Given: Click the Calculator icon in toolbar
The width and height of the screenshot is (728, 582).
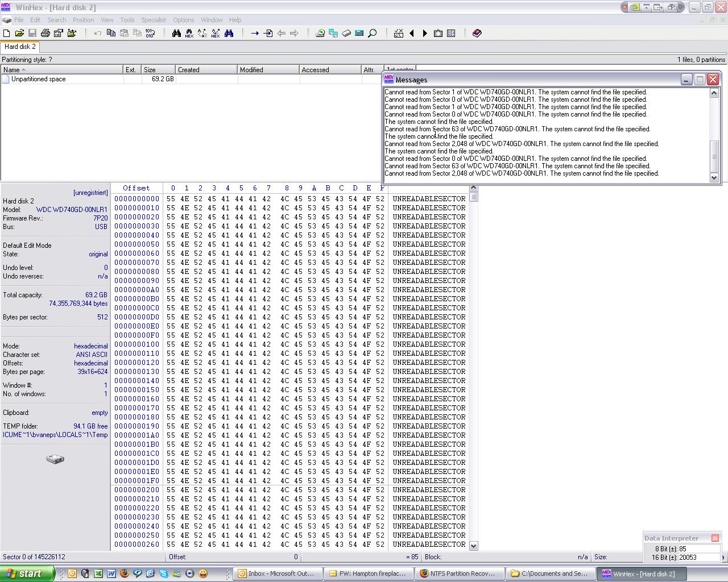Looking at the screenshot, I should pyautogui.click(x=359, y=34).
